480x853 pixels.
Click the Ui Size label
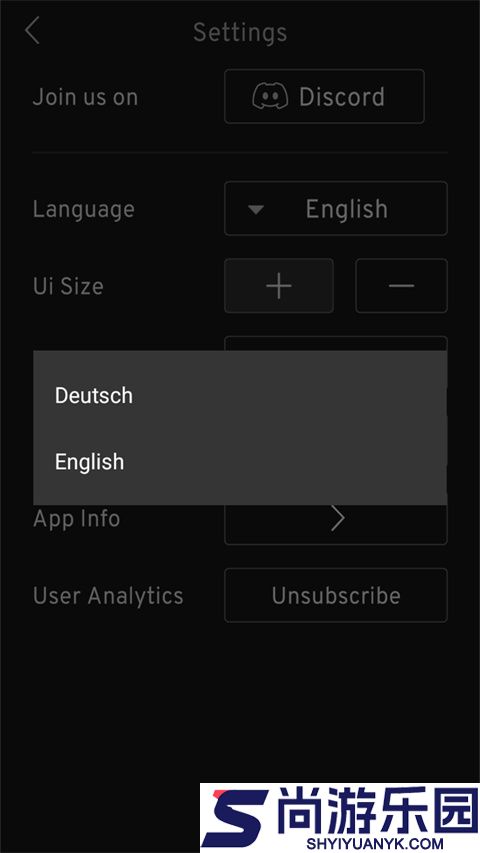click(x=68, y=286)
